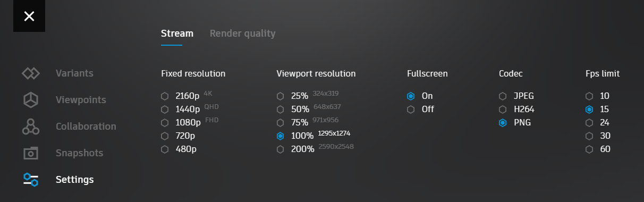
Task: Select the Settings sliders icon
Action: click(31, 180)
